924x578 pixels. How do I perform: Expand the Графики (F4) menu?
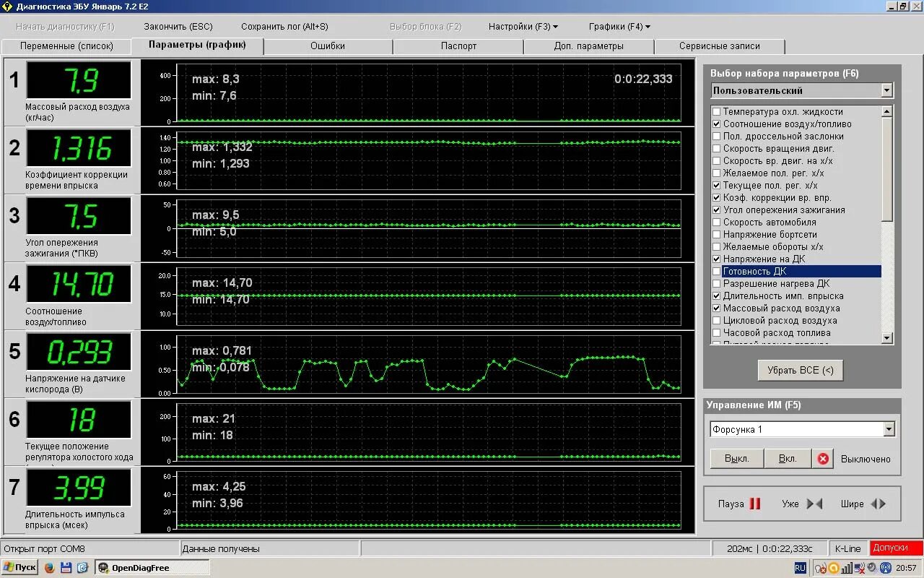(619, 27)
